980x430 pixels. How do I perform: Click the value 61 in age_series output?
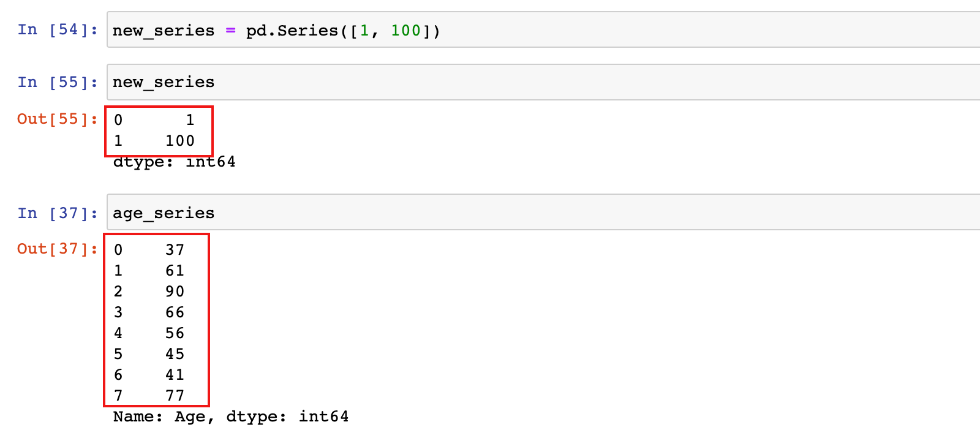[x=175, y=271]
